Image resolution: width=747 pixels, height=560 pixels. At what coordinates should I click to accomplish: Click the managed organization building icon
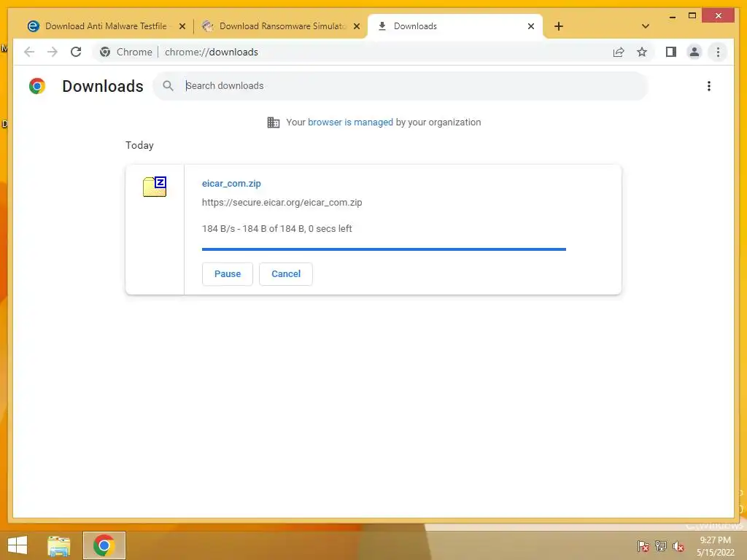click(274, 122)
